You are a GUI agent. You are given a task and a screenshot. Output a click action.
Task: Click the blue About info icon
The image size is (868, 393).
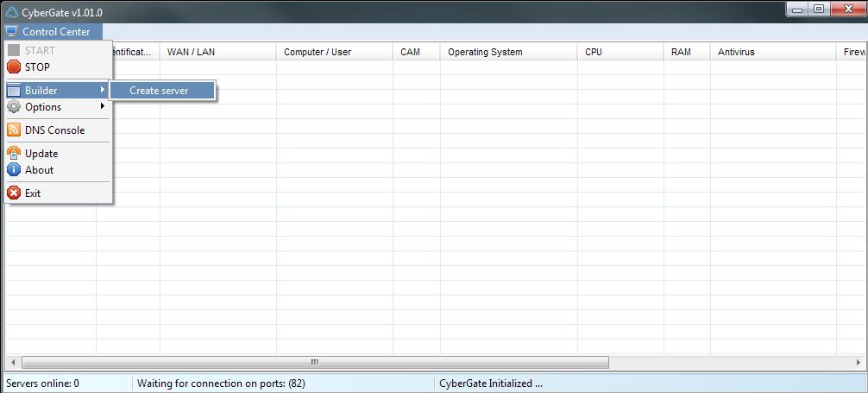[14, 170]
